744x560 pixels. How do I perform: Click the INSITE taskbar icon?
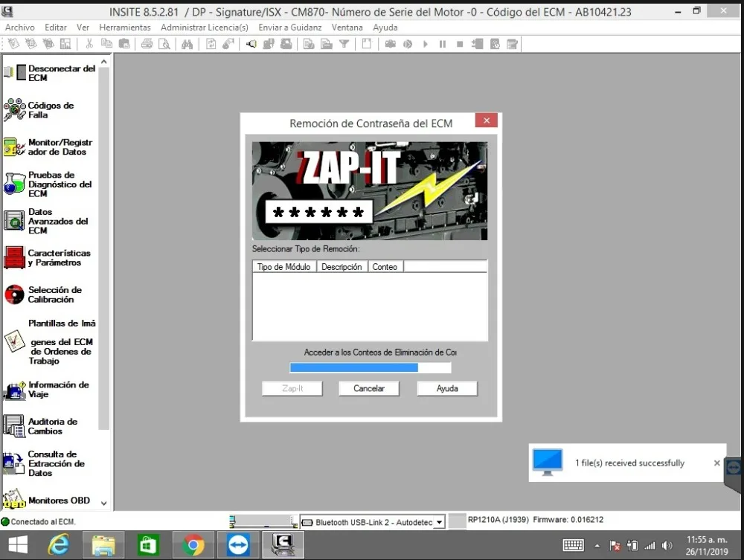coord(283,545)
